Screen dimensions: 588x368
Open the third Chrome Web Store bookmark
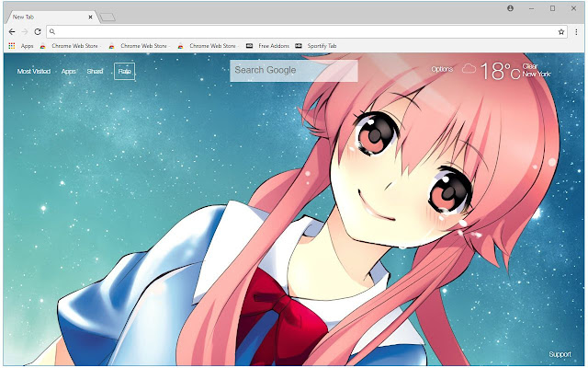[208, 46]
